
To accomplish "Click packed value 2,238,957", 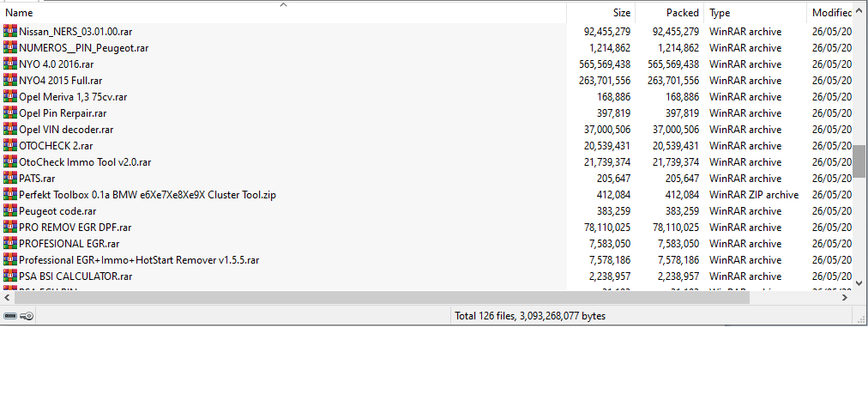I will tap(678, 276).
